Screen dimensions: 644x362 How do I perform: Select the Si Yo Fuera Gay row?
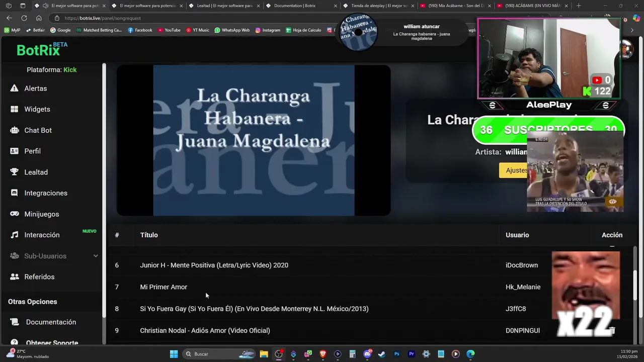[x=254, y=309]
